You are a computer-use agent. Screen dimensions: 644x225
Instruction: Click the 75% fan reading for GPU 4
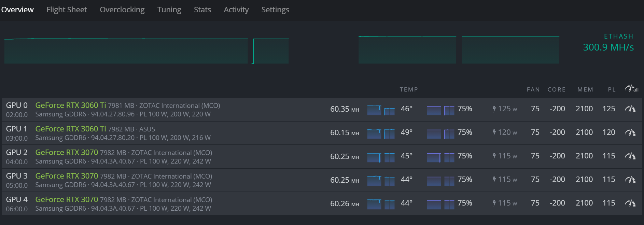coord(465,203)
